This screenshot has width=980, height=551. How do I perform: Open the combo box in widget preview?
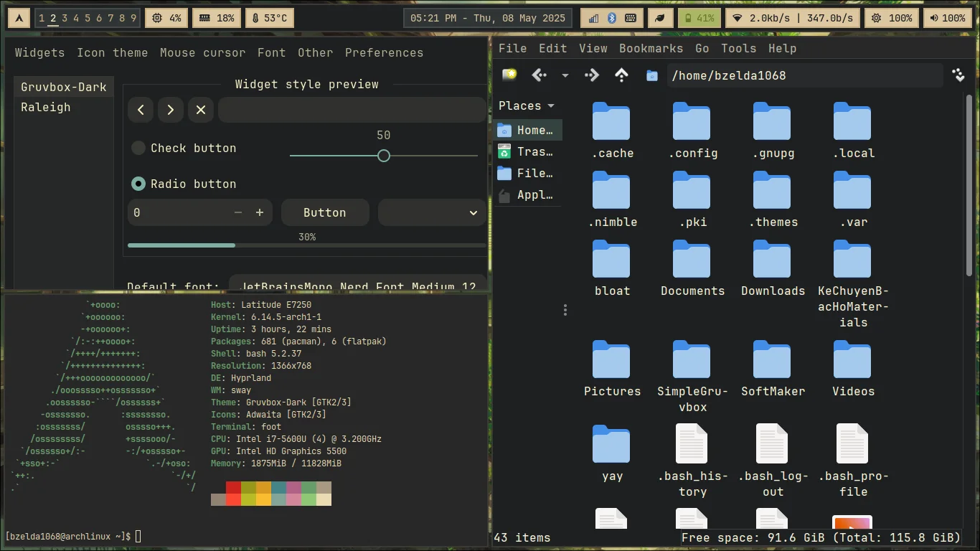click(x=432, y=212)
